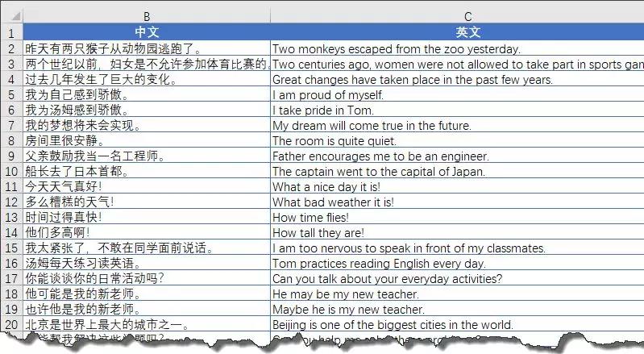The width and height of the screenshot is (644, 354).
Task: Select row 15 header
Action: pyautogui.click(x=11, y=248)
